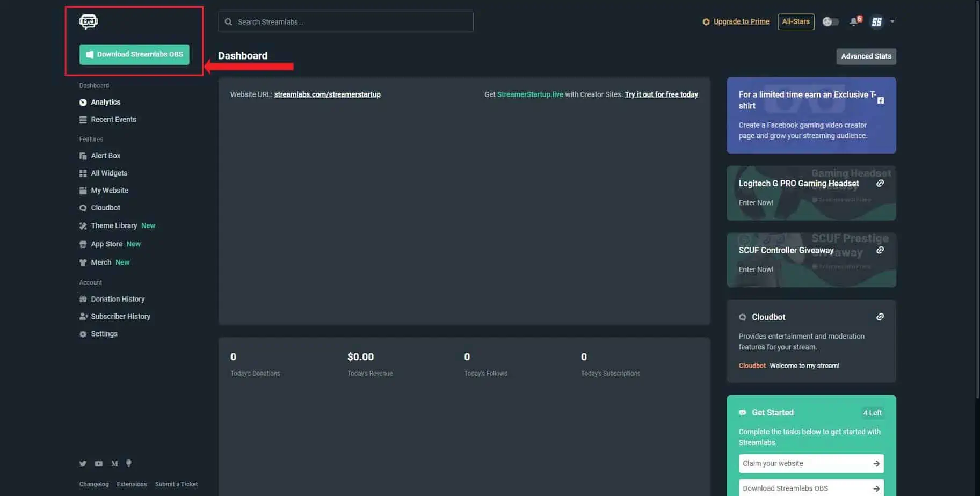Click the user avatar icon
This screenshot has width=980, height=496.
tap(876, 21)
